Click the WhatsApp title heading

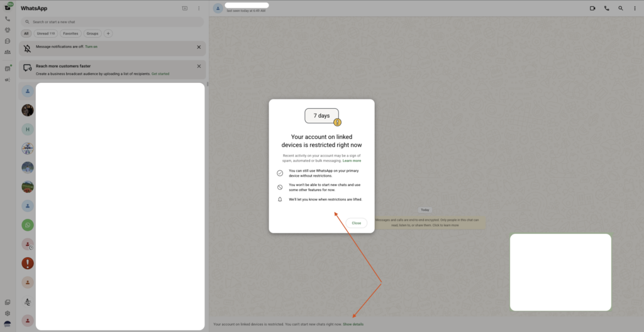(34, 8)
